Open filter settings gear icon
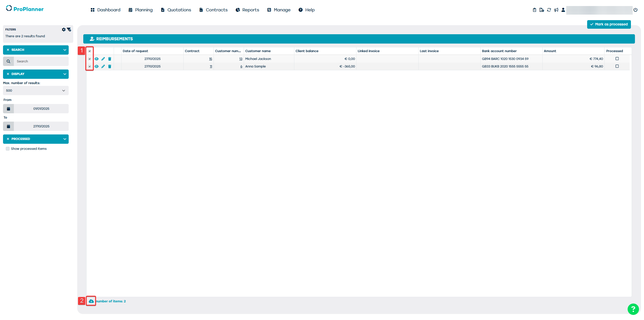This screenshot has height=320, width=644. pos(64,30)
